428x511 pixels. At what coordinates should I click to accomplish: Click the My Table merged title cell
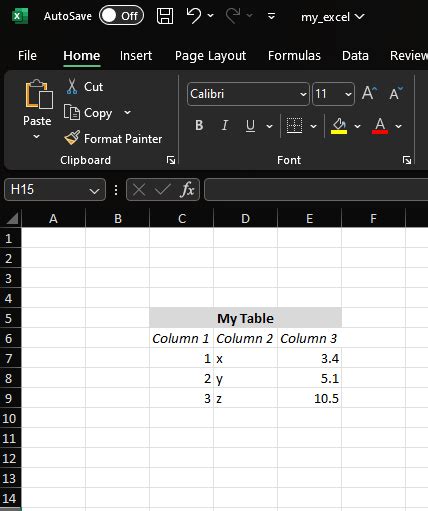click(245, 318)
